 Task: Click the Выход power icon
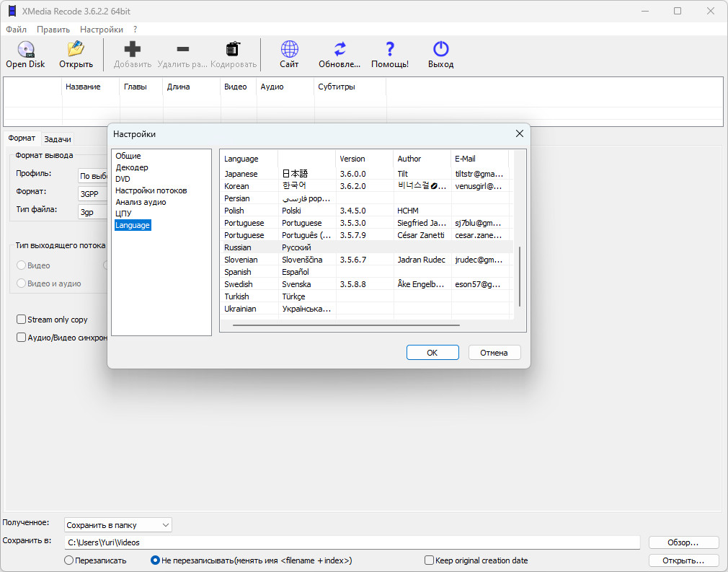tap(440, 50)
